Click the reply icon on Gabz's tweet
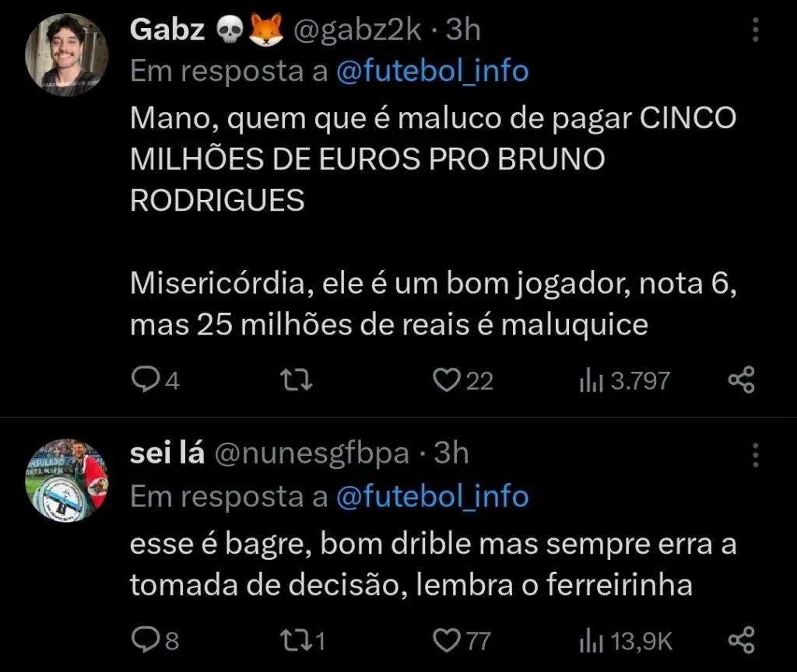The height and width of the screenshot is (672, 797). 148,380
